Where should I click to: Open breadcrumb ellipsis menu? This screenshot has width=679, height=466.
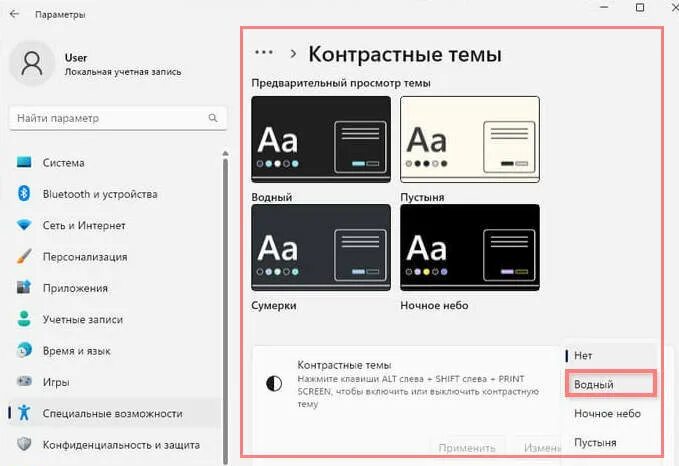264,53
